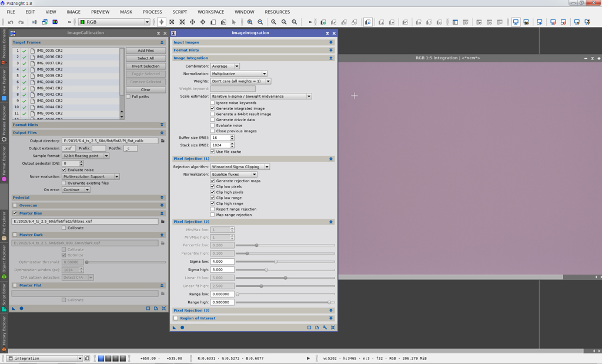Toggle Clip low pixels checkbox

(x=213, y=186)
